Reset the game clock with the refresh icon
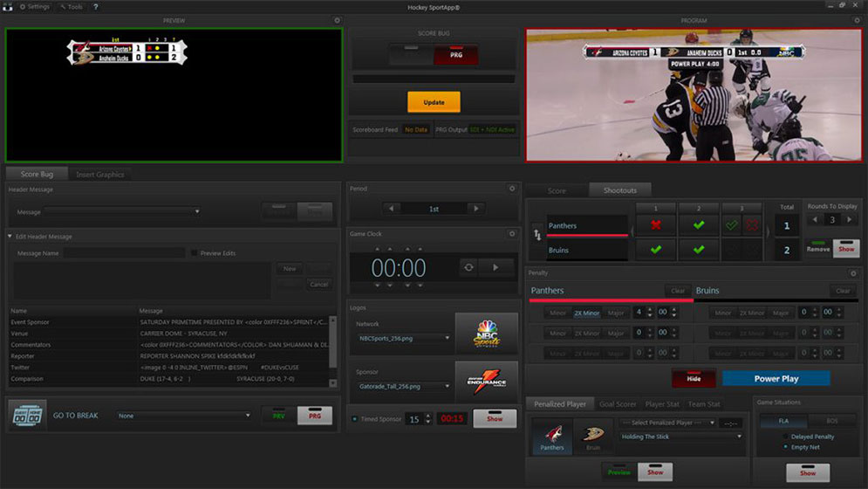 coord(468,267)
